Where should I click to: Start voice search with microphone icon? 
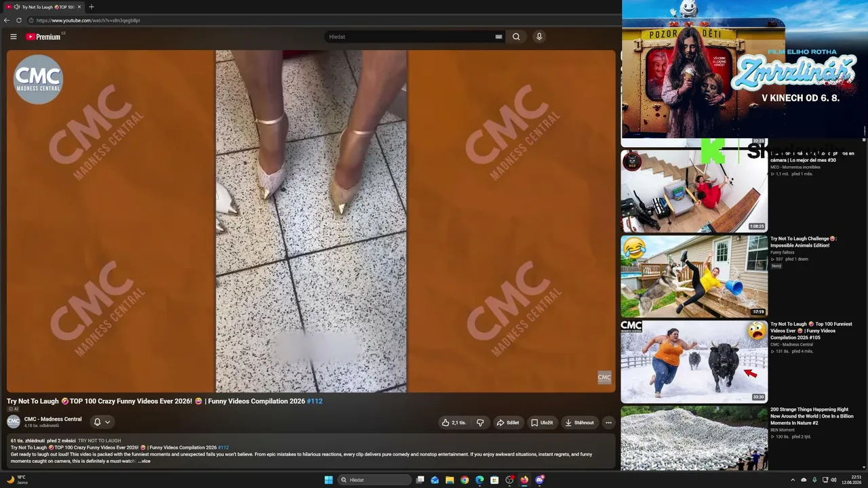[x=539, y=37]
